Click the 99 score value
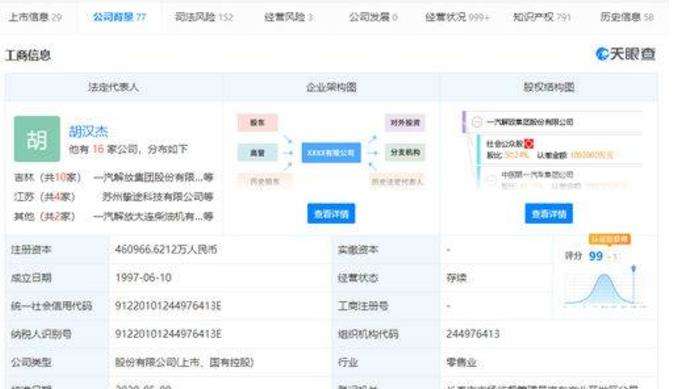This screenshot has height=389, width=678. click(x=596, y=256)
